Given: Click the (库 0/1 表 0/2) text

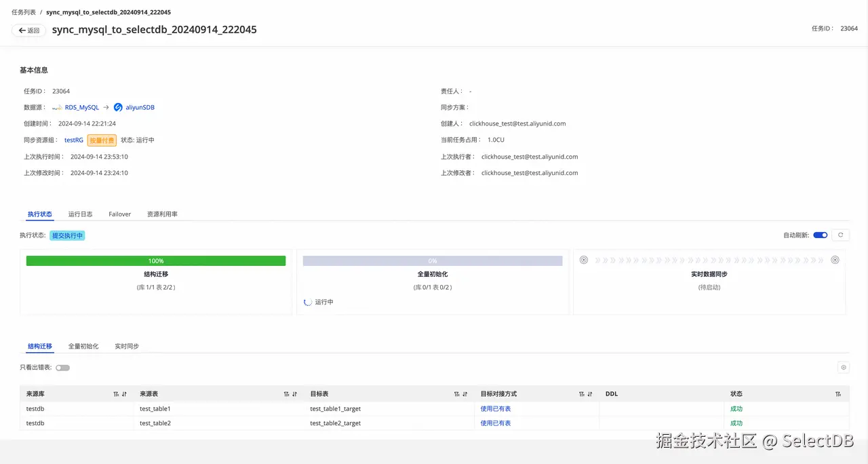Looking at the screenshot, I should (x=433, y=288).
